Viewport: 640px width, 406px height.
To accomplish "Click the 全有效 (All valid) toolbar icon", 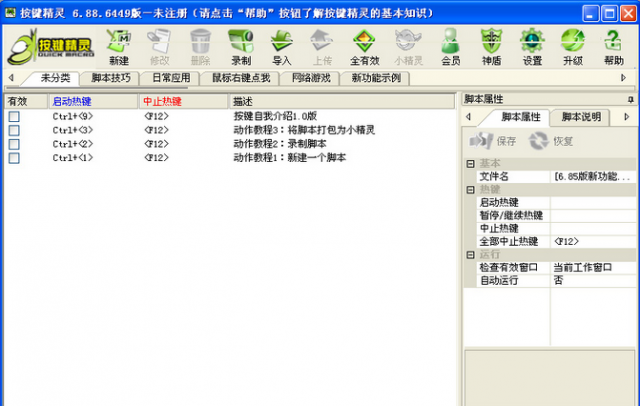I will (365, 46).
